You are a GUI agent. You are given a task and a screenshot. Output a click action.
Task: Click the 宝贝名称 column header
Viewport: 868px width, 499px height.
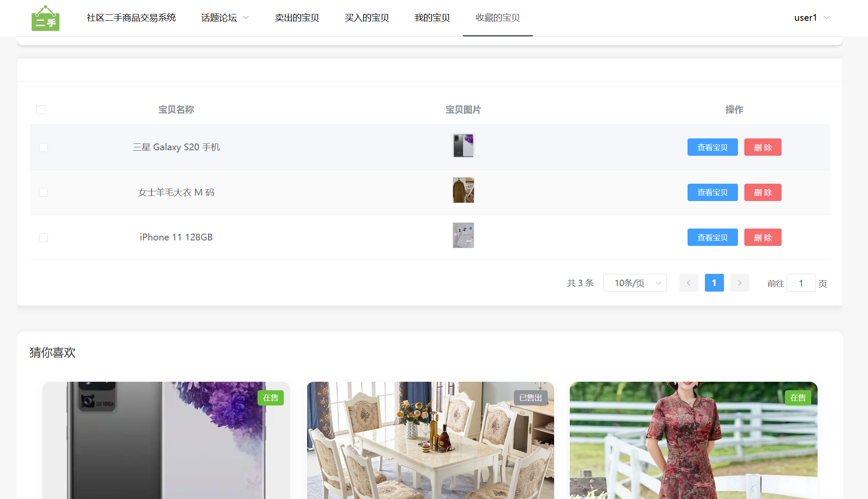176,110
